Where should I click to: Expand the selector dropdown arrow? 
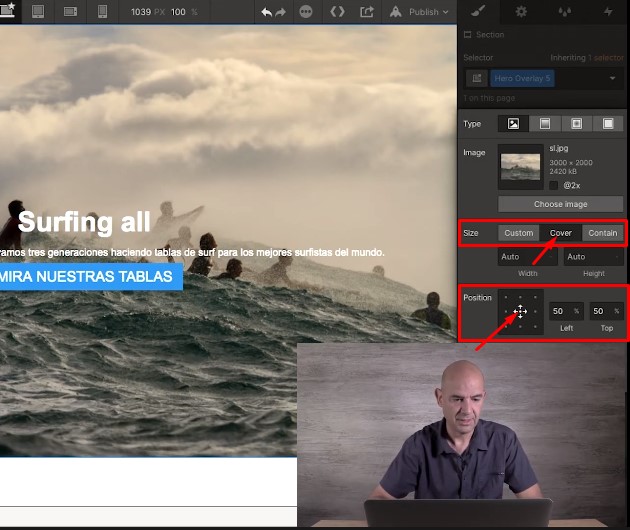[x=612, y=78]
